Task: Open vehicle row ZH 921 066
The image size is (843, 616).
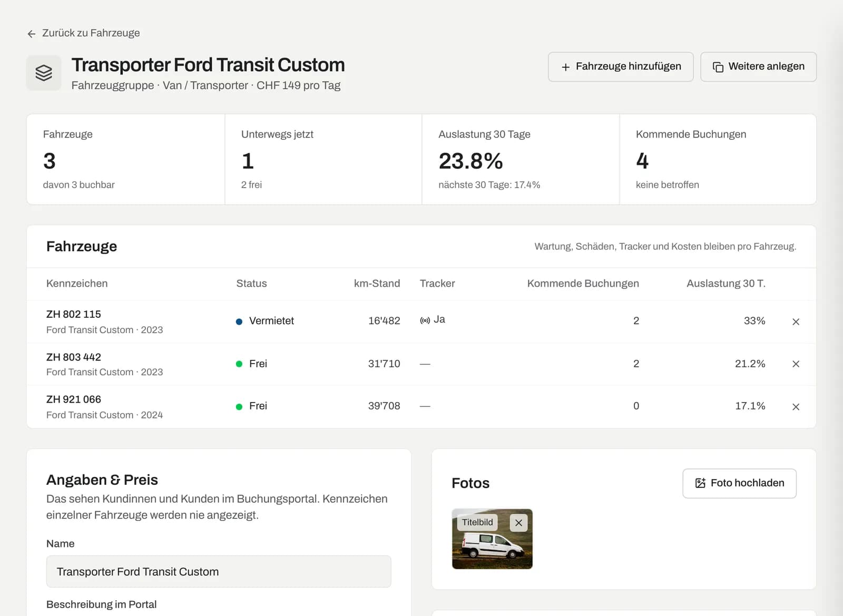Action: tap(421, 407)
